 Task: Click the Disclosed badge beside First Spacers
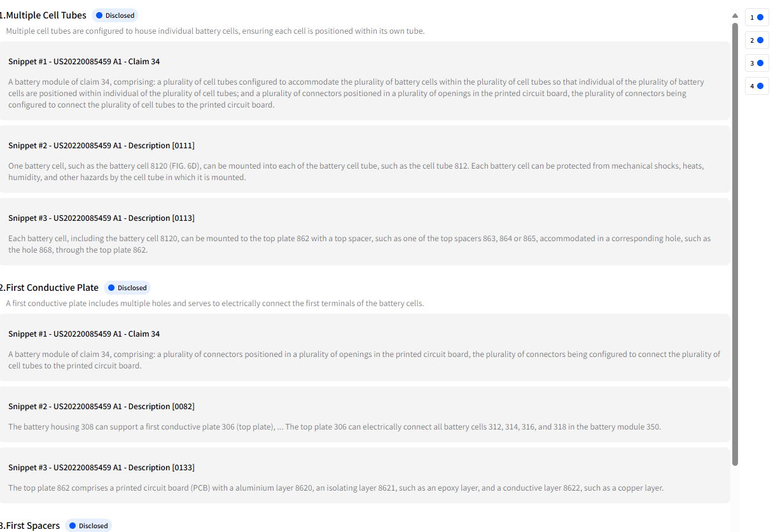pyautogui.click(x=88, y=526)
